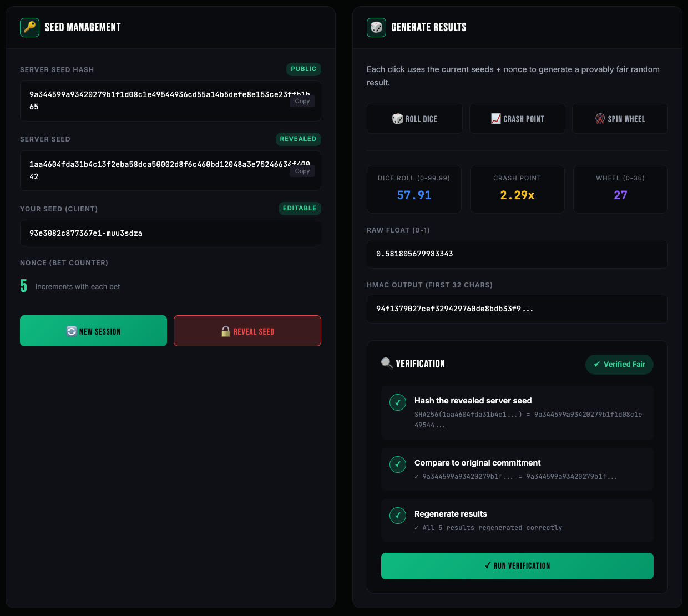The width and height of the screenshot is (688, 616).
Task: Copy the revealed server seed
Action: click(302, 171)
